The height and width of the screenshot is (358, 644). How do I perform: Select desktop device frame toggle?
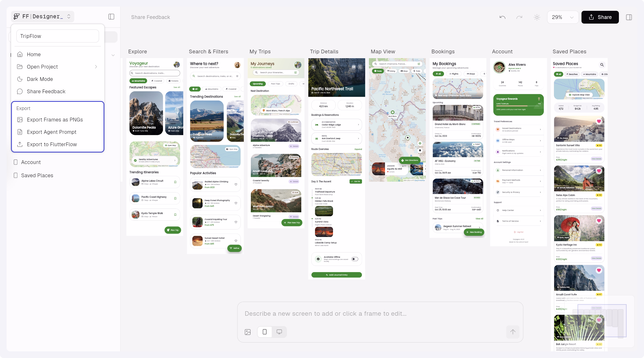pos(279,332)
